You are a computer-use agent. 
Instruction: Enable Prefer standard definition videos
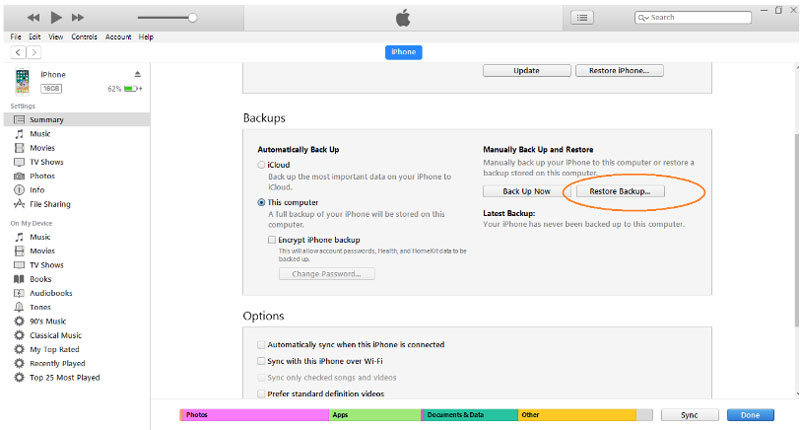click(x=261, y=394)
